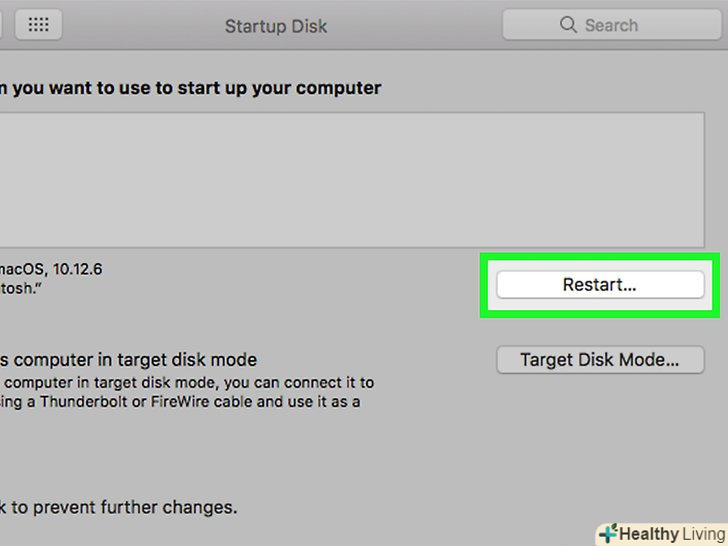
Task: Click the Restart... button
Action: pyautogui.click(x=599, y=285)
